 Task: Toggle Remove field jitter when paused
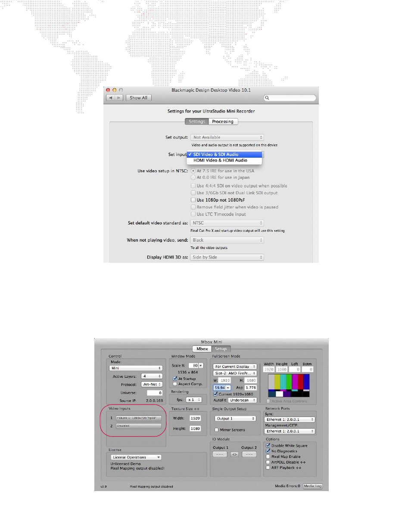pos(193,207)
